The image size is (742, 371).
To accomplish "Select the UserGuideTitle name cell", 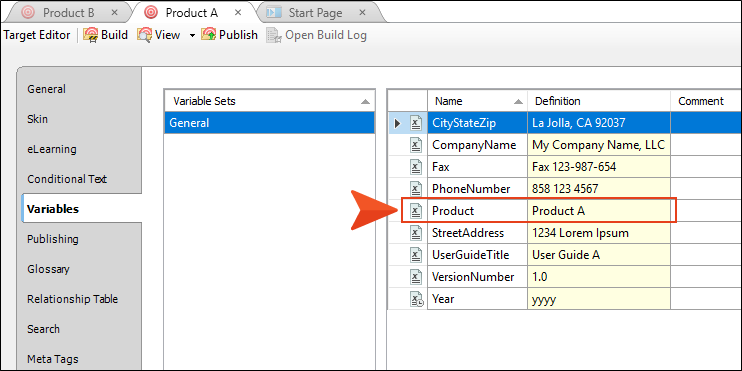I will click(x=477, y=255).
